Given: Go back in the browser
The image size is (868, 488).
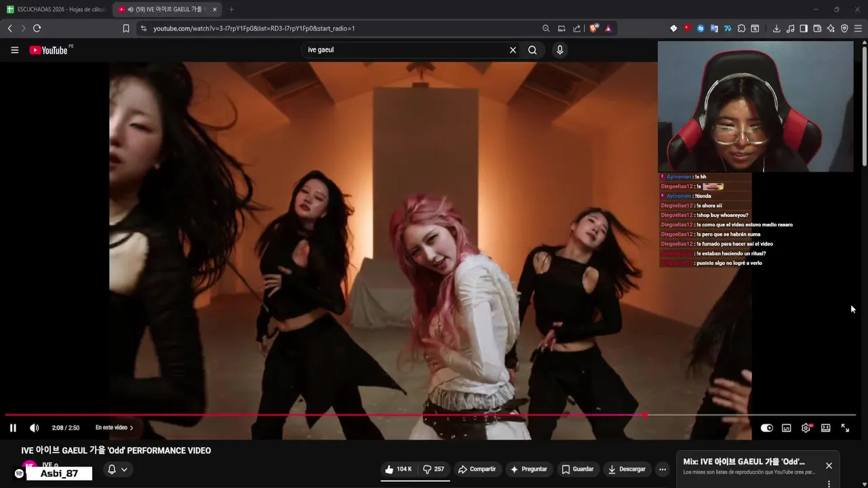Looking at the screenshot, I should 9,28.
